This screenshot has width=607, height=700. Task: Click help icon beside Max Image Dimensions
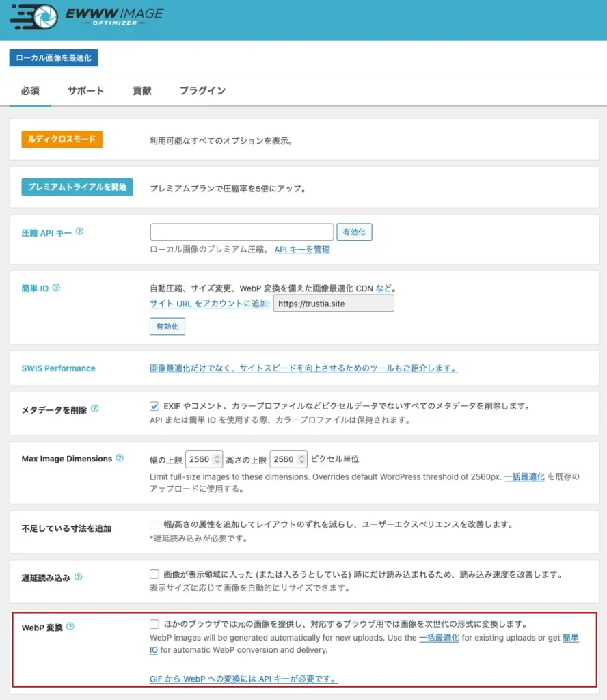pos(120,458)
